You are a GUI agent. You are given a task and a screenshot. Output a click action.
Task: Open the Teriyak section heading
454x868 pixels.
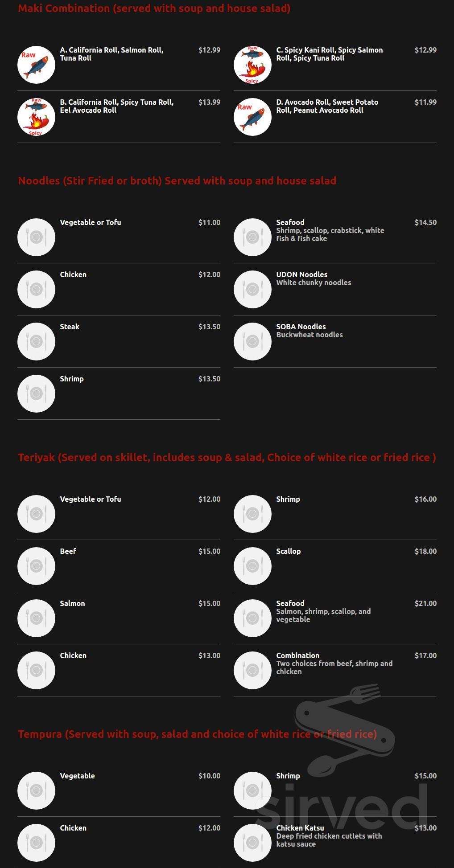tap(227, 458)
